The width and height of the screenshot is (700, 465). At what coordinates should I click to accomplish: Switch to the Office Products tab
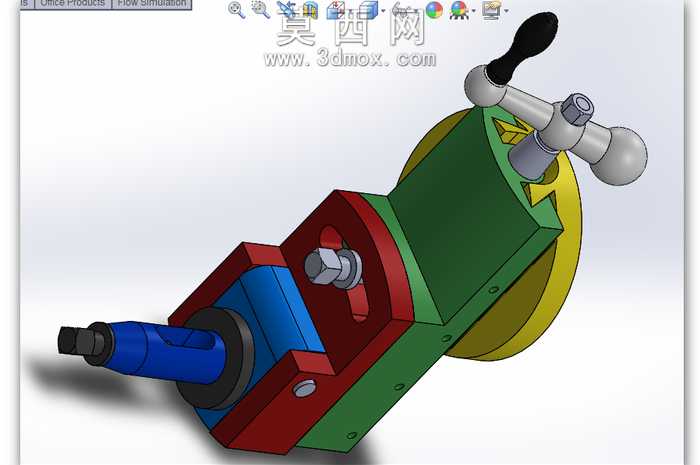point(73,4)
